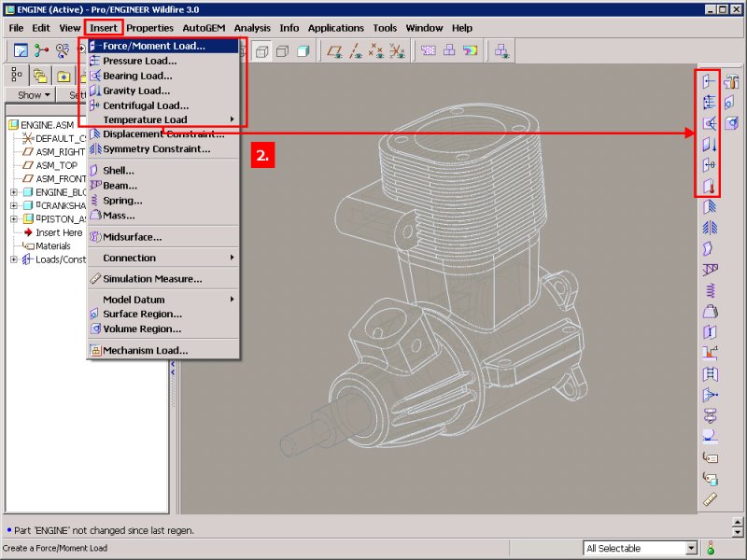Open the Analysis menu
This screenshot has height=560, width=747.
click(x=252, y=28)
